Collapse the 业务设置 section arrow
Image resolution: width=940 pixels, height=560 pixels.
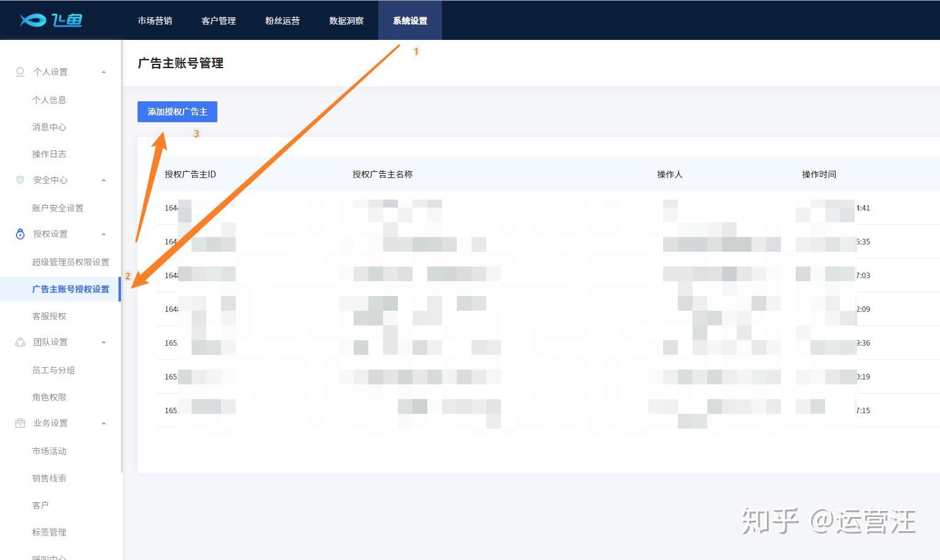click(x=104, y=423)
